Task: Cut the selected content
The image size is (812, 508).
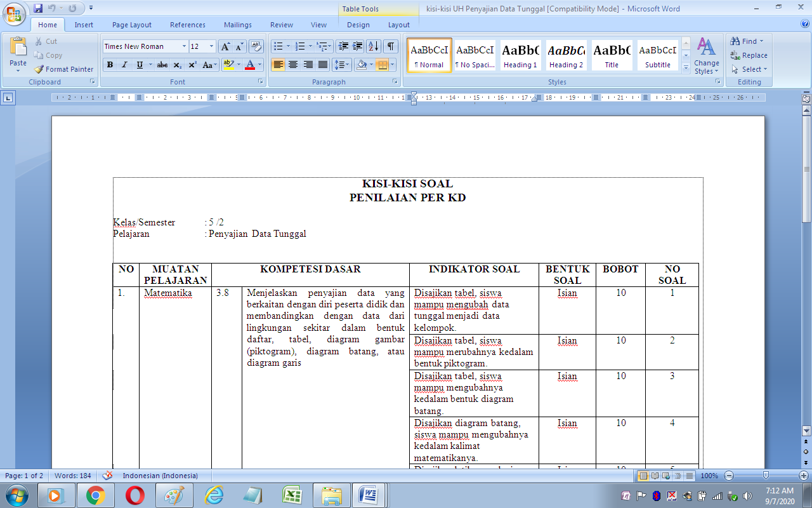Action: tap(46, 41)
